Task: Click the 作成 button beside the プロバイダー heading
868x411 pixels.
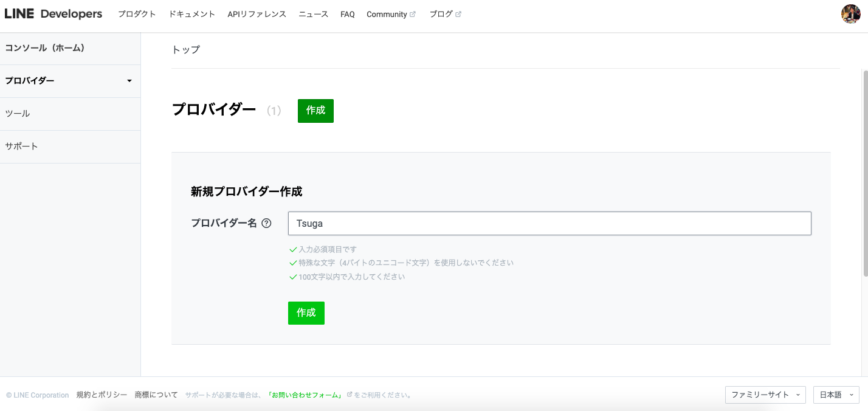Action: pyautogui.click(x=315, y=111)
